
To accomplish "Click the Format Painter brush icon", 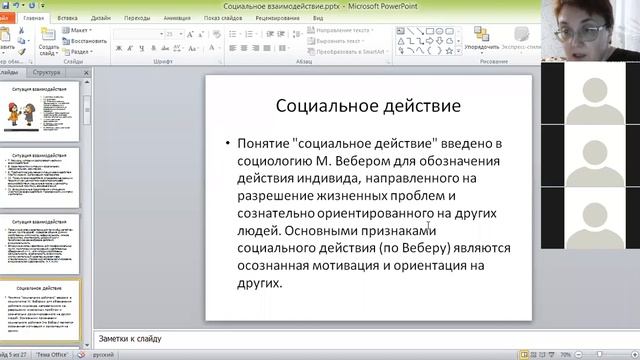I will click(22, 51).
